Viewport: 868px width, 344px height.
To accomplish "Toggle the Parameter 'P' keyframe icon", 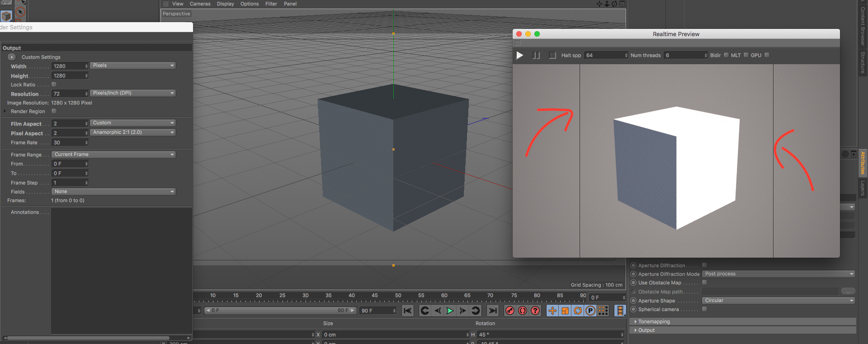I will (x=590, y=311).
